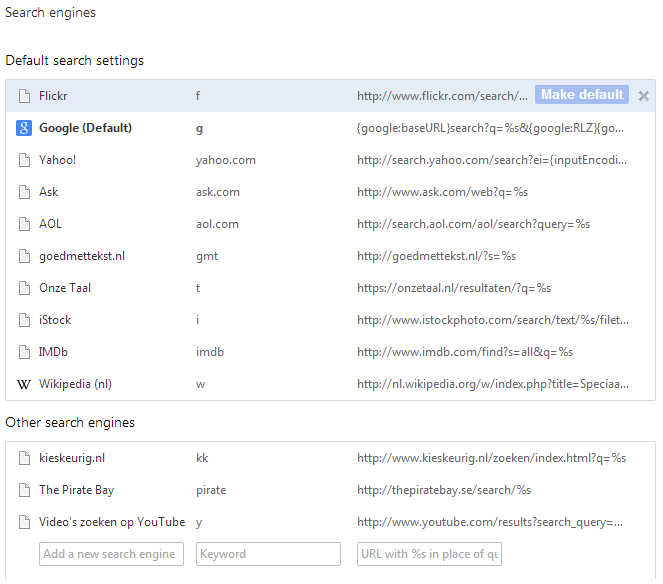663x584 pixels.
Task: Click the Ask row page icon
Action: tap(25, 192)
